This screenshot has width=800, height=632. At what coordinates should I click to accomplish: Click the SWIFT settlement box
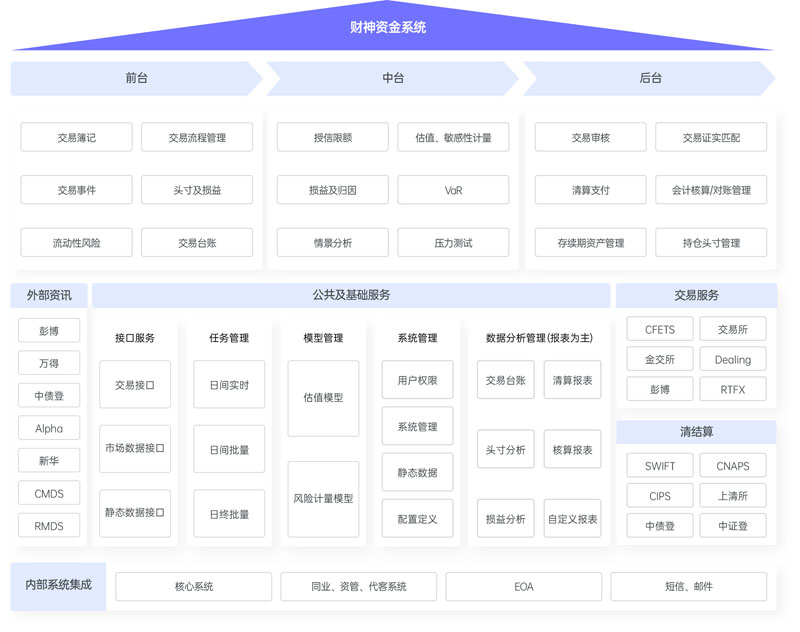(x=660, y=466)
